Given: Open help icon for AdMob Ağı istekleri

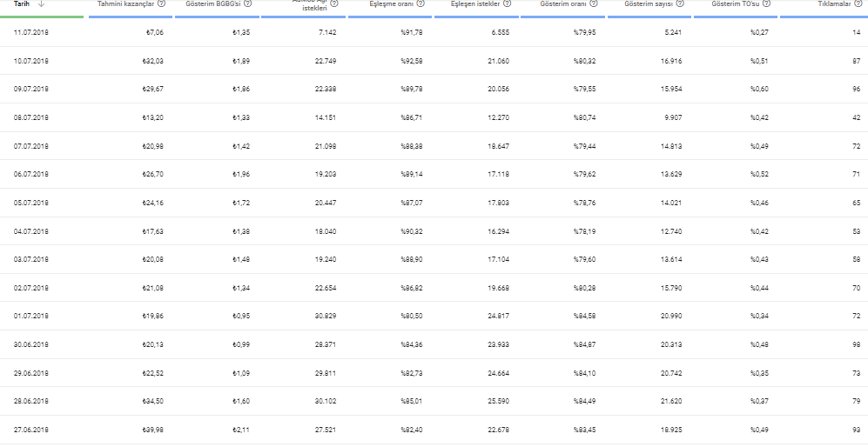Looking at the screenshot, I should [x=333, y=3].
